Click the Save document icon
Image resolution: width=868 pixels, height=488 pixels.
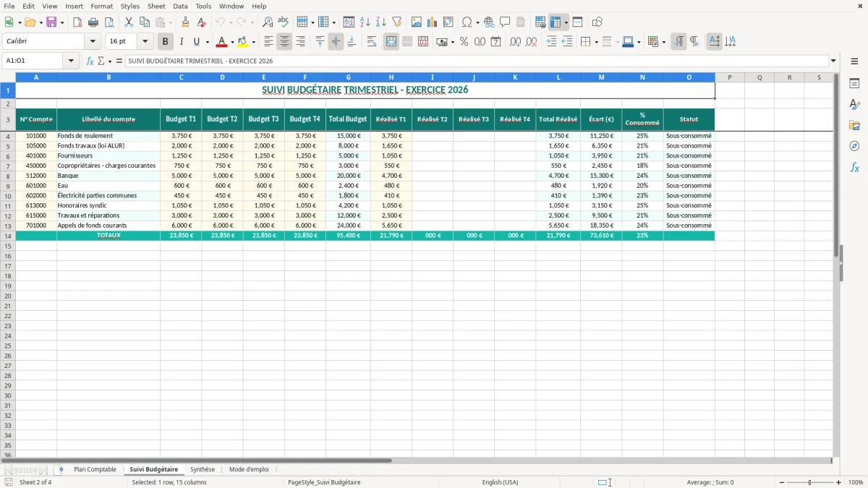click(51, 22)
